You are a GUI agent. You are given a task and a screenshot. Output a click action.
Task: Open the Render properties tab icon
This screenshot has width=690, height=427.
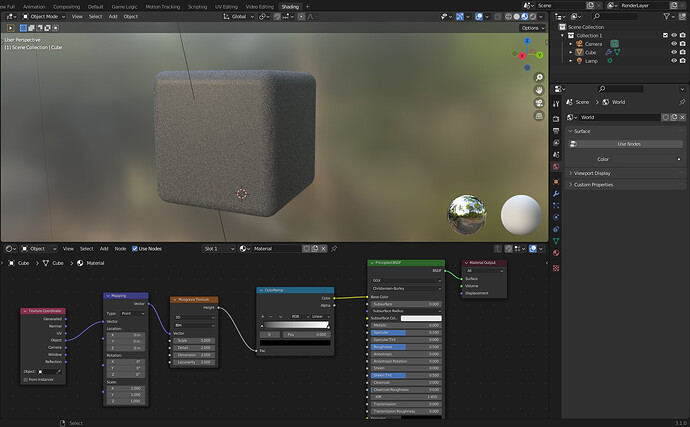pos(556,119)
